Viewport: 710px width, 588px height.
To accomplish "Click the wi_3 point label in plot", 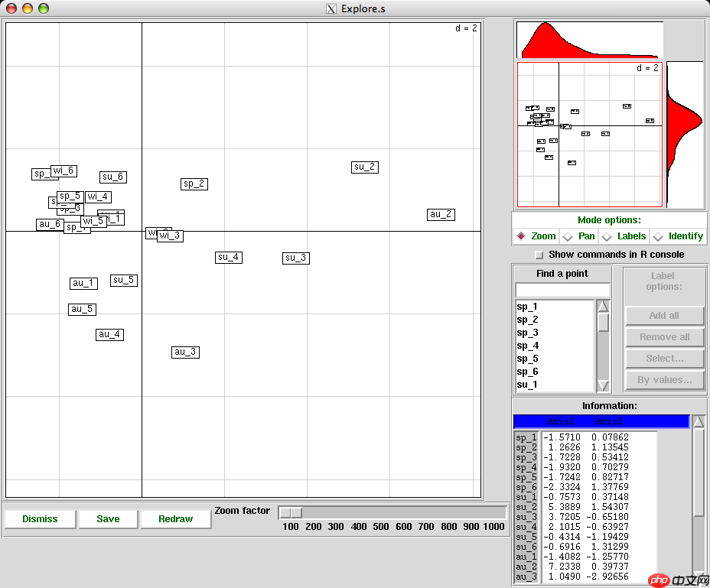I will tap(171, 236).
